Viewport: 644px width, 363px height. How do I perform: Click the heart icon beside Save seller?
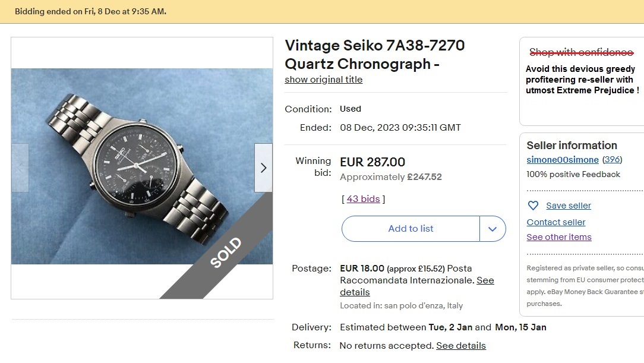[534, 206]
